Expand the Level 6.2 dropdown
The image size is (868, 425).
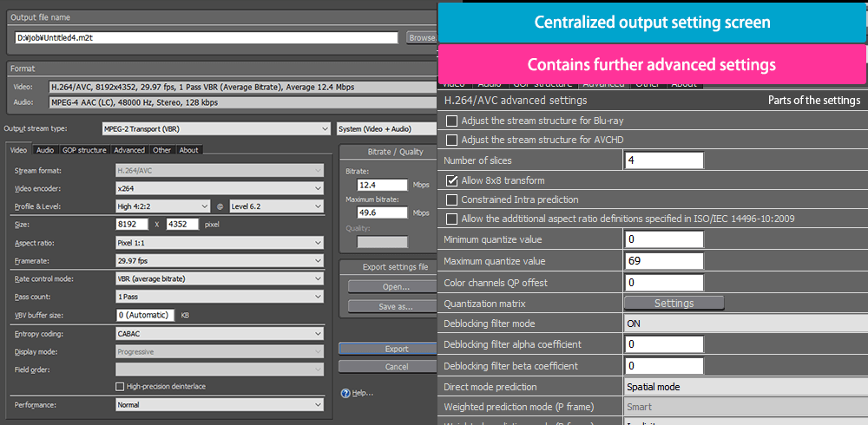coord(276,206)
